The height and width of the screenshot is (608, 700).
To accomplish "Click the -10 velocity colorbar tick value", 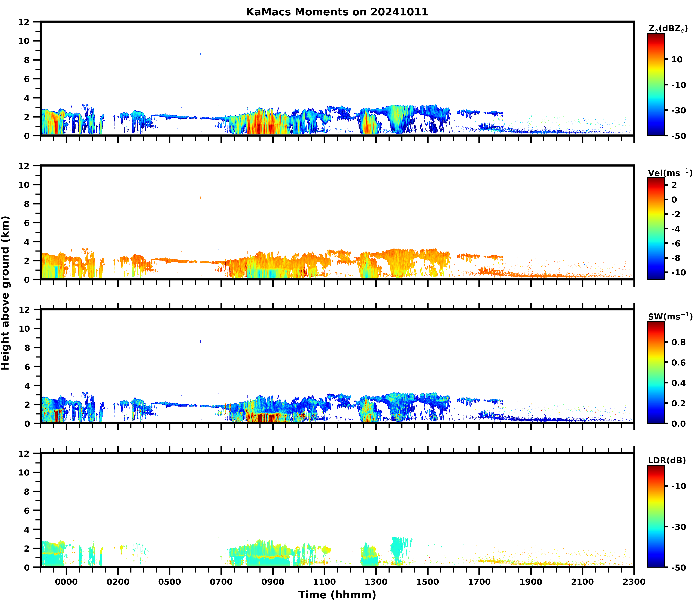I will [679, 273].
